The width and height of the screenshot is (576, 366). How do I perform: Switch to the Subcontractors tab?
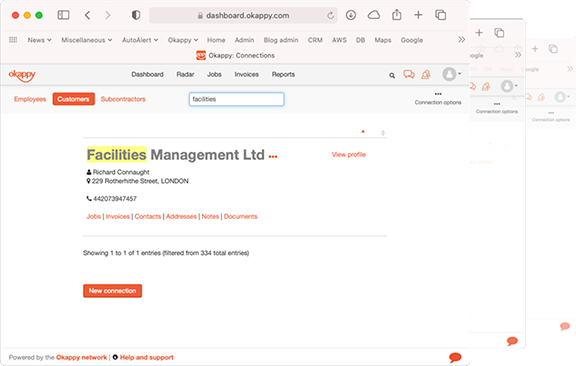pyautogui.click(x=123, y=99)
